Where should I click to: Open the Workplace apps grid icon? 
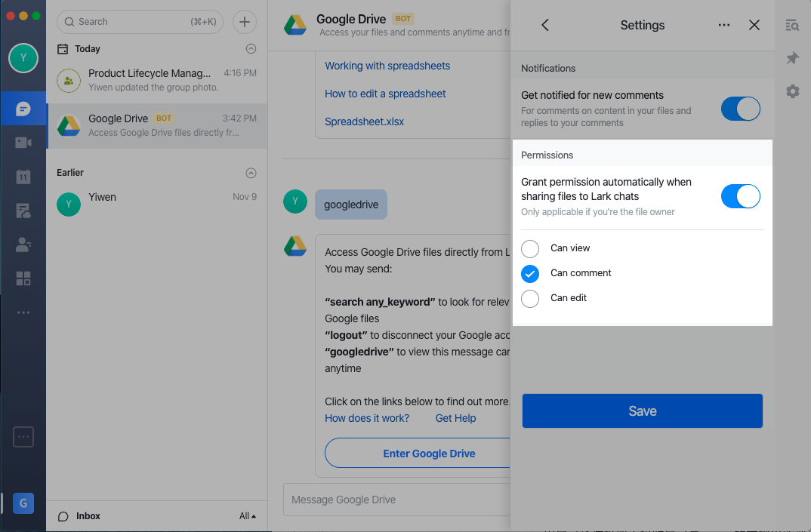23,278
